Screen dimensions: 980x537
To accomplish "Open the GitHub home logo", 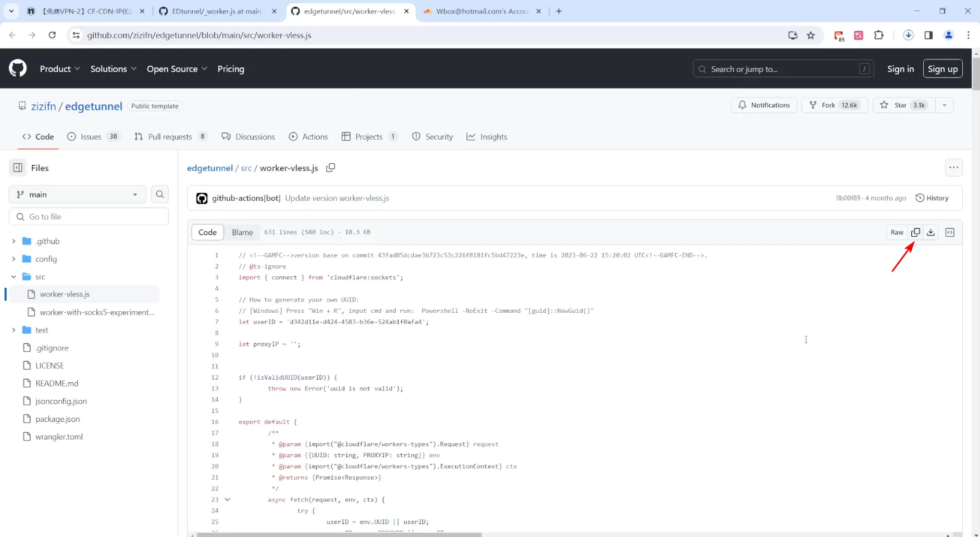I will (x=18, y=68).
